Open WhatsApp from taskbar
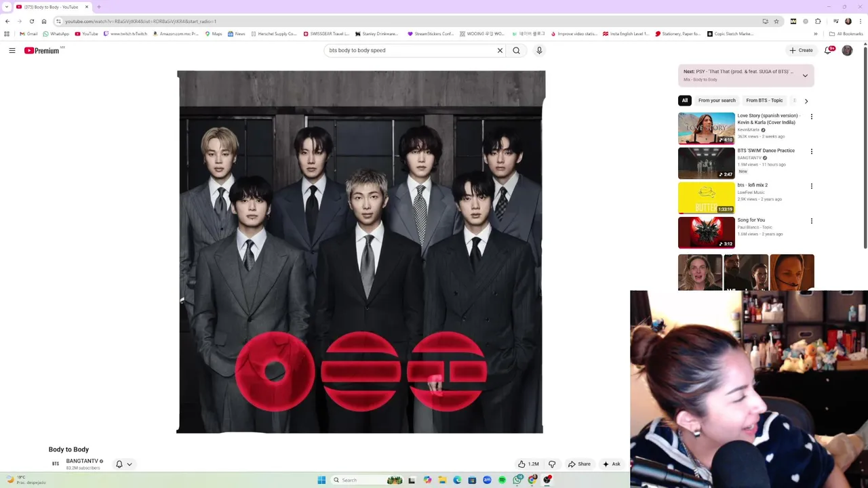This screenshot has height=488, width=868. (517, 480)
